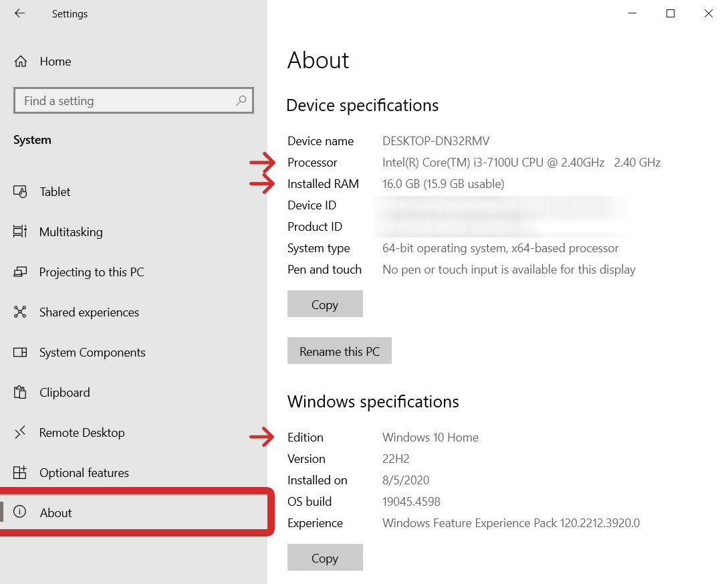Click the Find a setting search box
728x584 pixels.
pyautogui.click(x=127, y=101)
